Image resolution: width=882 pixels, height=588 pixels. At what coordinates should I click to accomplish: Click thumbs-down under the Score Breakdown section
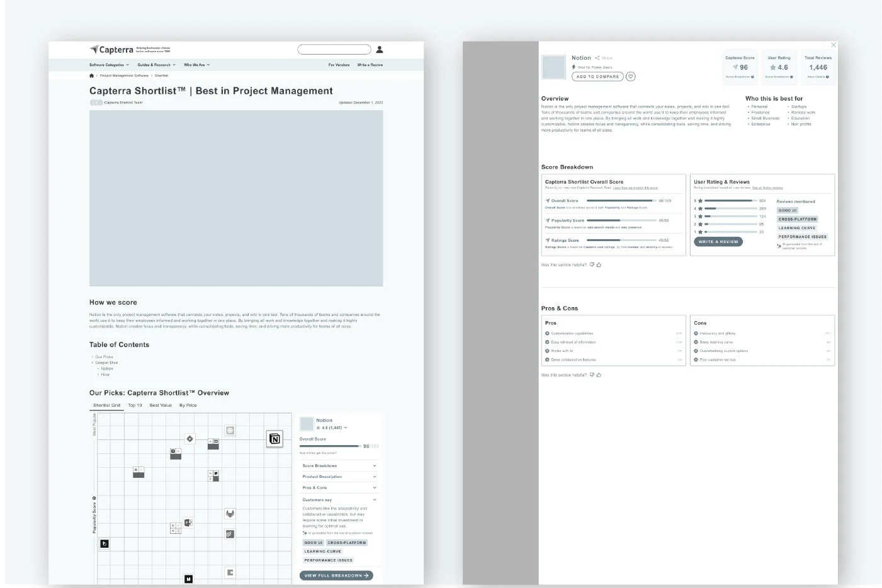[592, 265]
